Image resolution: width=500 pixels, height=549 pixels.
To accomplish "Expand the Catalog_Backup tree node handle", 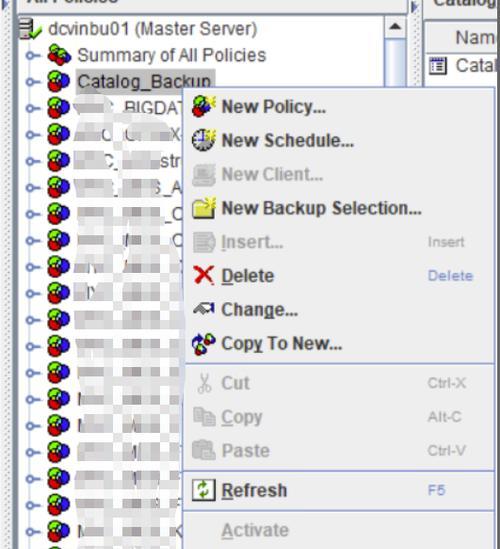I will [x=33, y=82].
